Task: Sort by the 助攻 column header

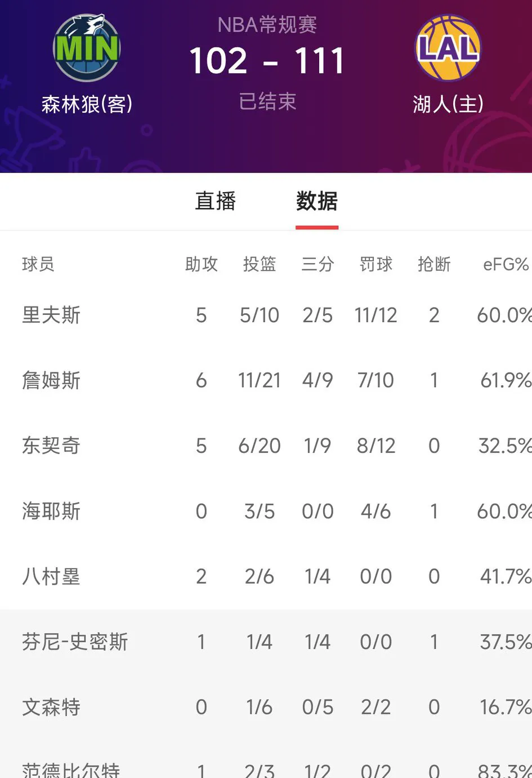Action: tap(201, 264)
